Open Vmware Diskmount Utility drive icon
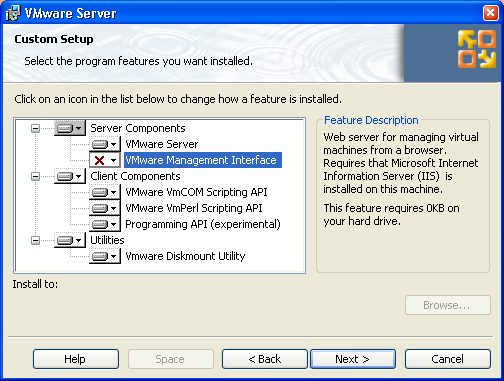The image size is (504, 381). click(x=105, y=256)
